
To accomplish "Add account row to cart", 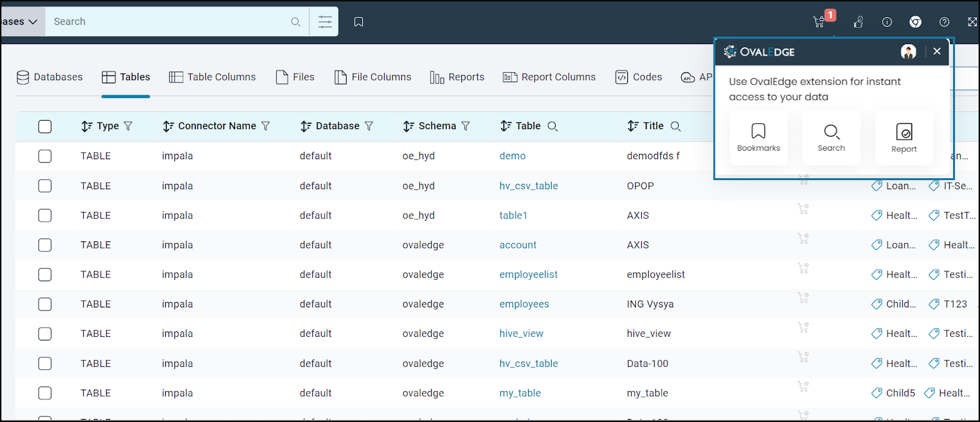I will click(803, 239).
